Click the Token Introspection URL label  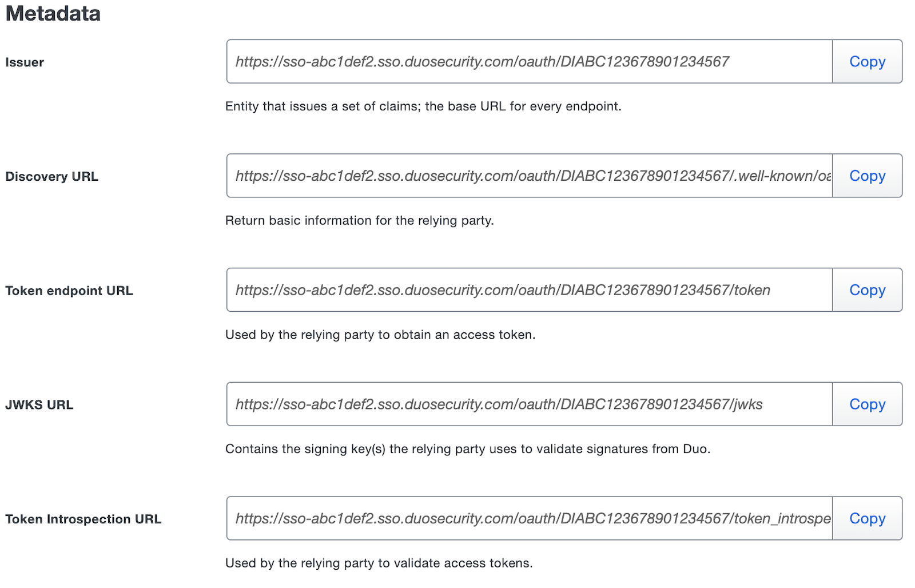(83, 519)
